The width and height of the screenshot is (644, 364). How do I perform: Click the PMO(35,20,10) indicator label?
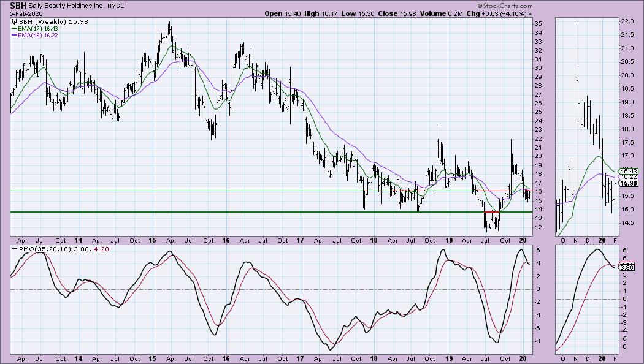(x=45, y=249)
